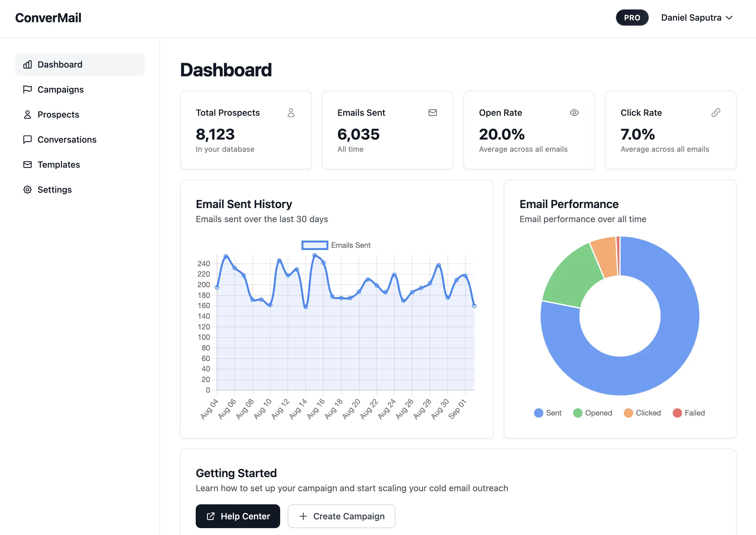Toggle the Failed series in doughnut legend
This screenshot has height=535, width=756.
688,413
